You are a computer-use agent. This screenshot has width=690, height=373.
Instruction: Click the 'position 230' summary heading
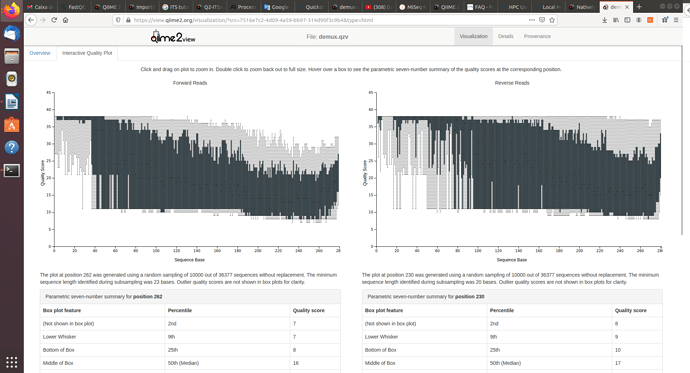[470, 296]
